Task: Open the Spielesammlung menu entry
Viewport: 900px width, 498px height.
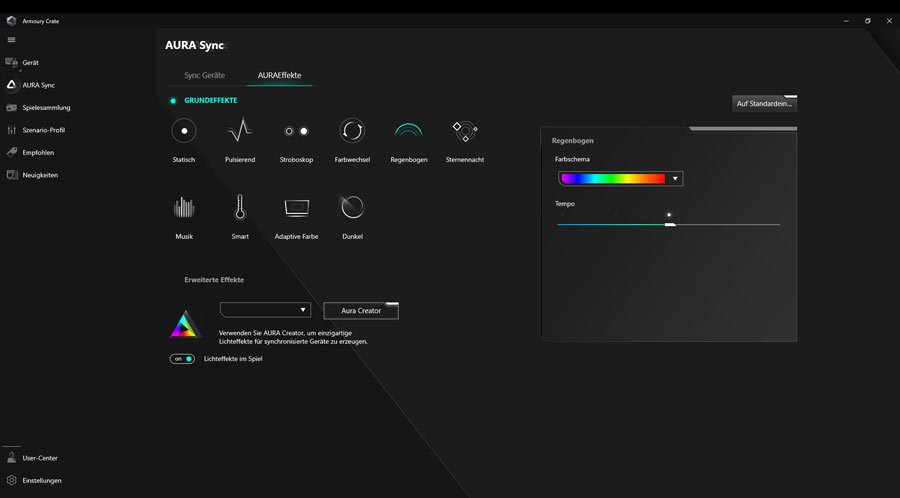Action: pyautogui.click(x=46, y=108)
